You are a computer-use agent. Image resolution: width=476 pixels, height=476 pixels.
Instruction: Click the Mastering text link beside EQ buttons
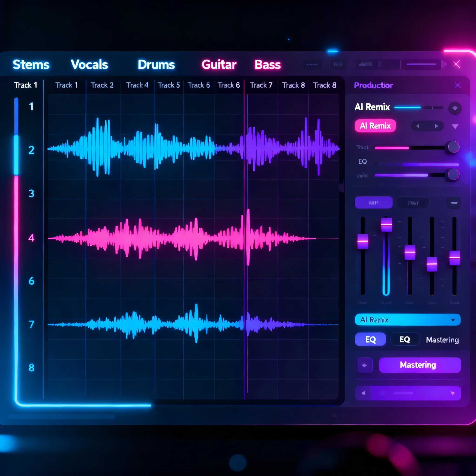442,340
